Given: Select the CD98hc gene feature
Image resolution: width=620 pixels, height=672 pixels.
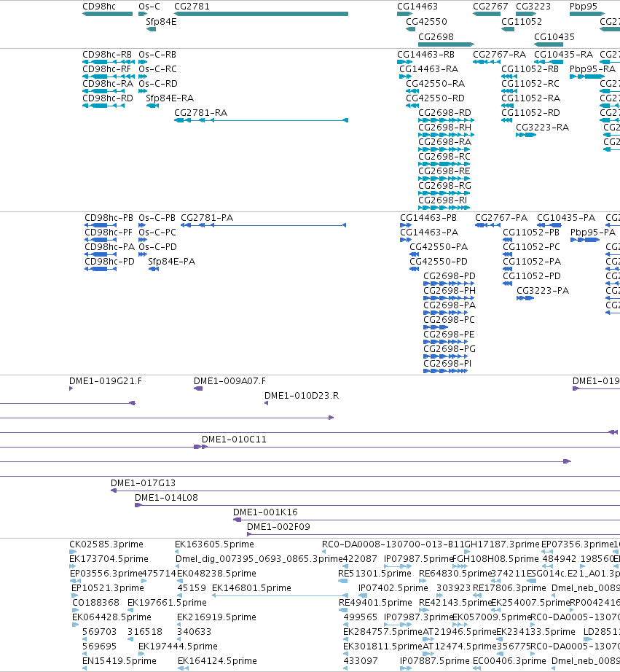Looking at the screenshot, I should [108, 14].
